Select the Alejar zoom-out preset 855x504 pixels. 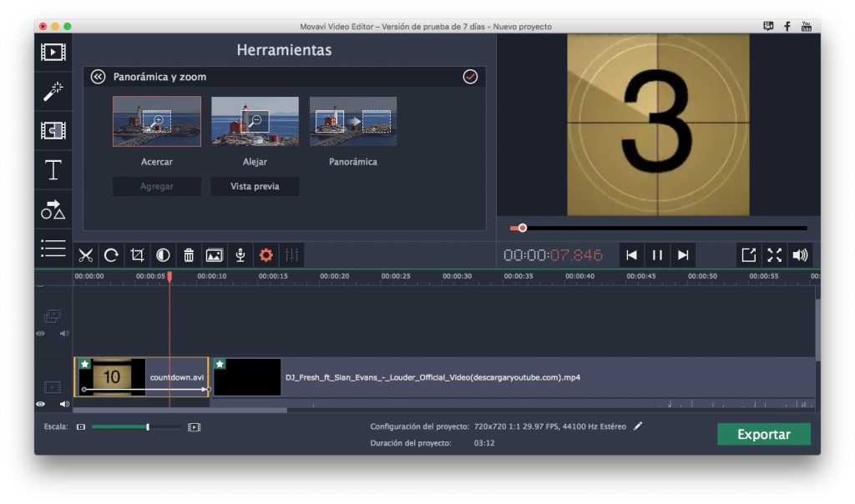coord(255,121)
